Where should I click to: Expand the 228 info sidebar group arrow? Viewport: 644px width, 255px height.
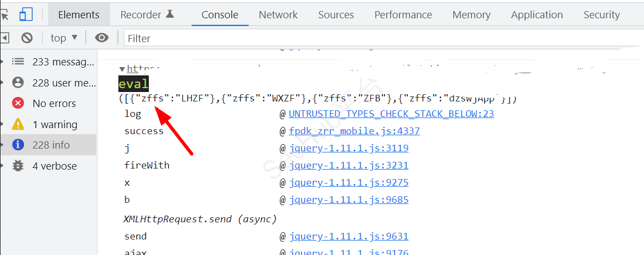pyautogui.click(x=3, y=145)
